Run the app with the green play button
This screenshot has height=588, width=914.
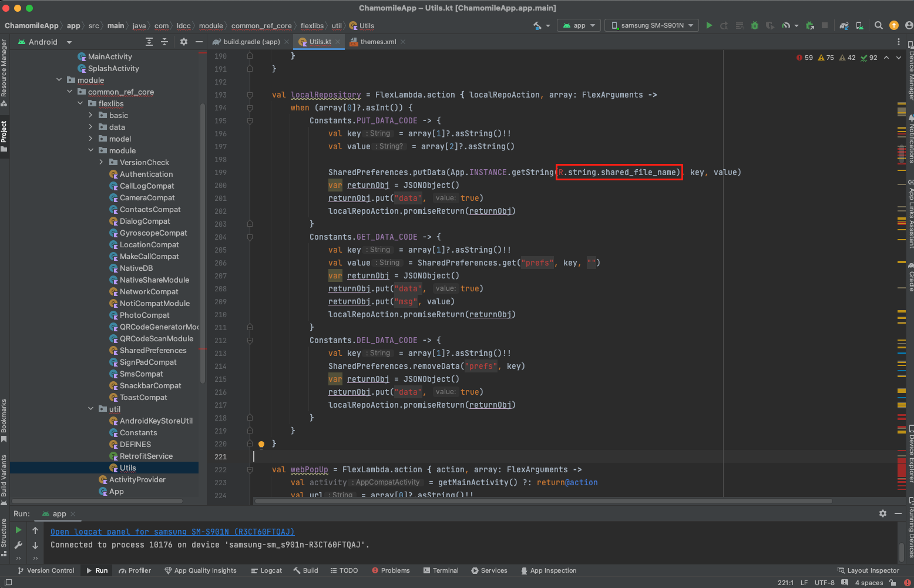pos(709,25)
